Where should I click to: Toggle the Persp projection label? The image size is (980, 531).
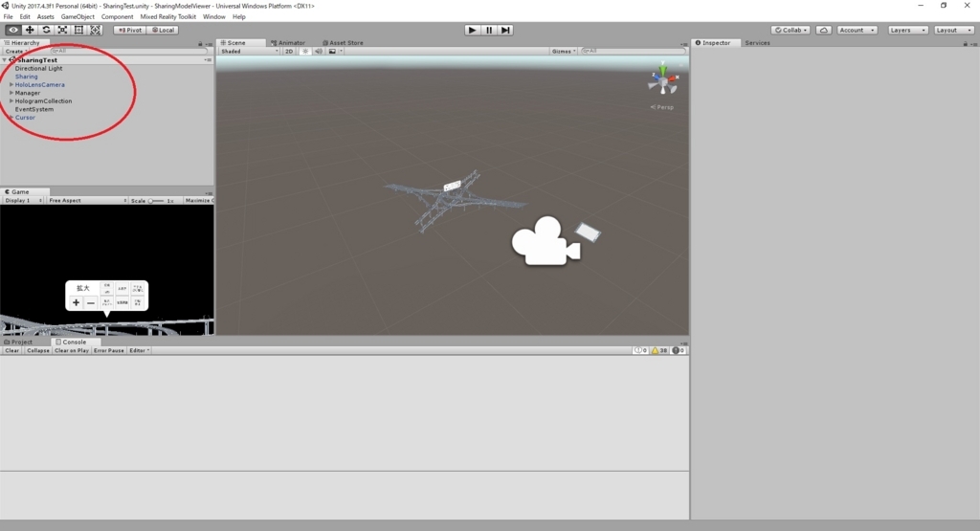[662, 107]
